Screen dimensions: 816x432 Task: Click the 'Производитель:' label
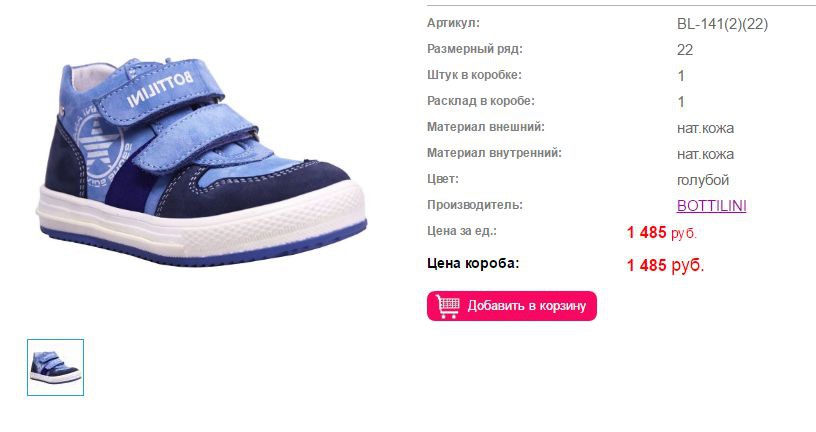(475, 205)
